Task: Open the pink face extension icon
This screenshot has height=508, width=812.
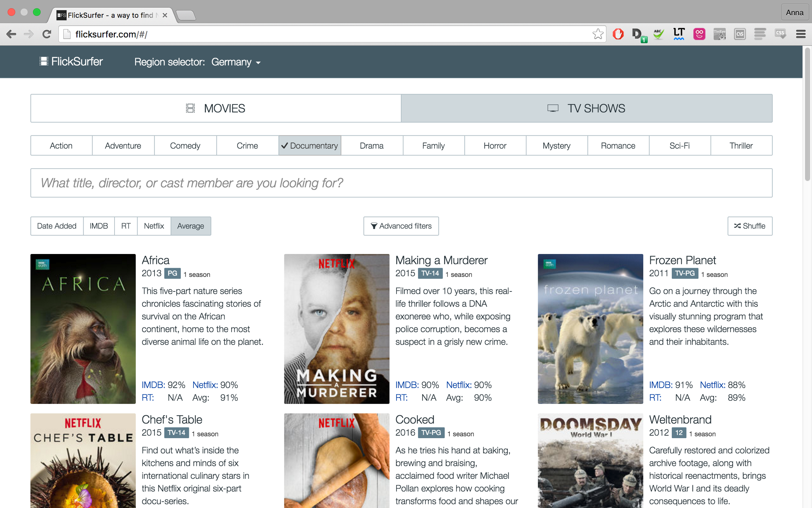Action: point(699,34)
